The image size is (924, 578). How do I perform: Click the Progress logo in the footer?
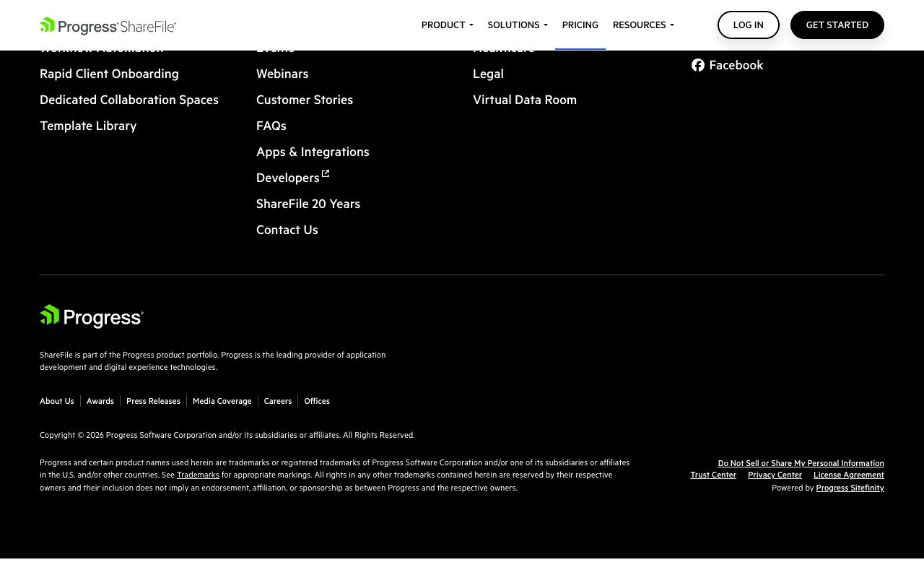(92, 316)
